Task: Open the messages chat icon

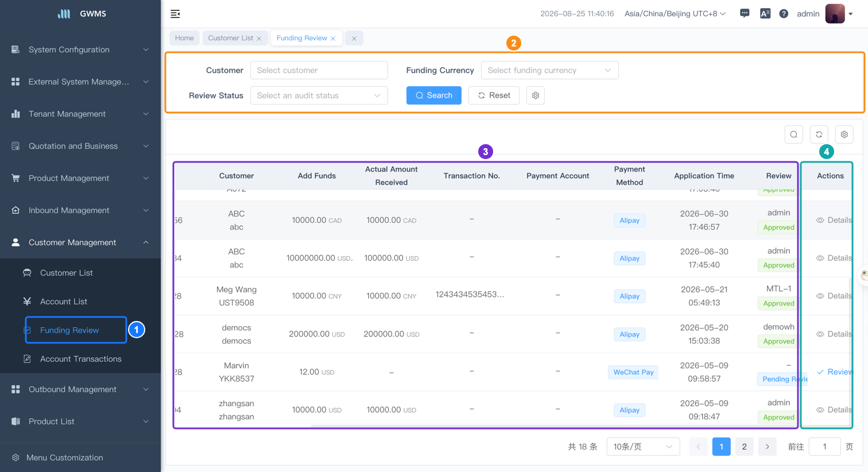Action: pos(745,13)
